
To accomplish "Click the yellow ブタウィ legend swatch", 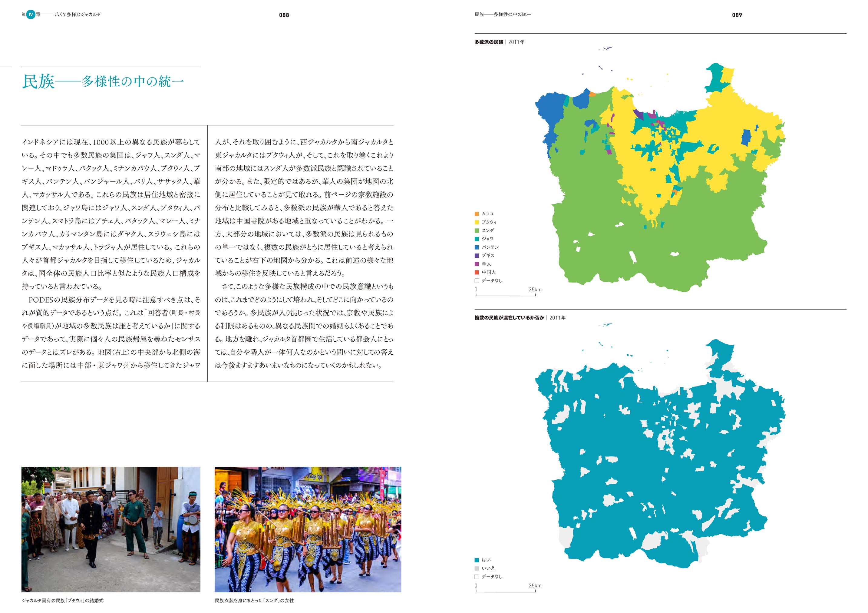I will point(477,222).
